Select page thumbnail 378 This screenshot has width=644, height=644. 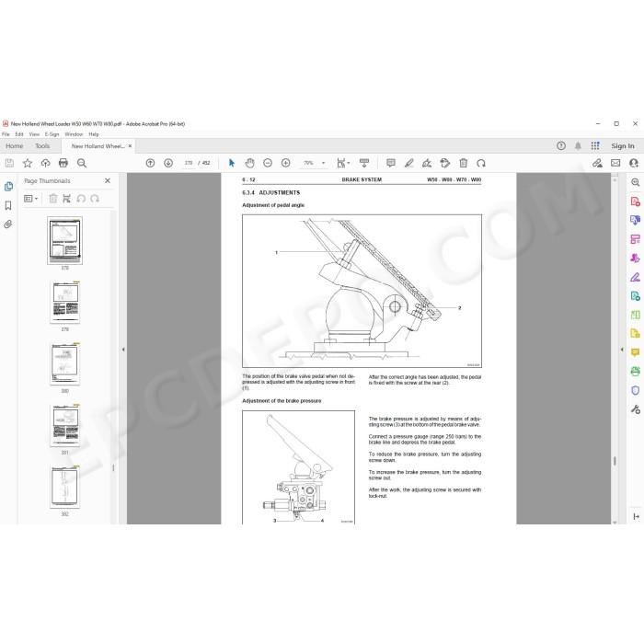point(65,241)
